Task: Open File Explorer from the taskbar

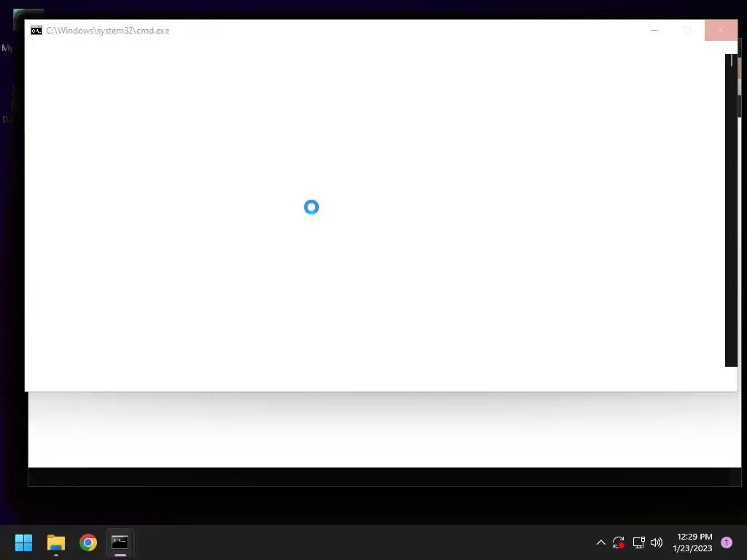Action: coord(55,542)
